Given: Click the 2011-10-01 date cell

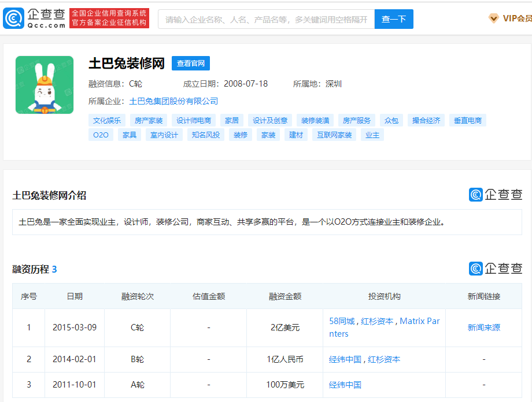Looking at the screenshot, I should (75, 385).
